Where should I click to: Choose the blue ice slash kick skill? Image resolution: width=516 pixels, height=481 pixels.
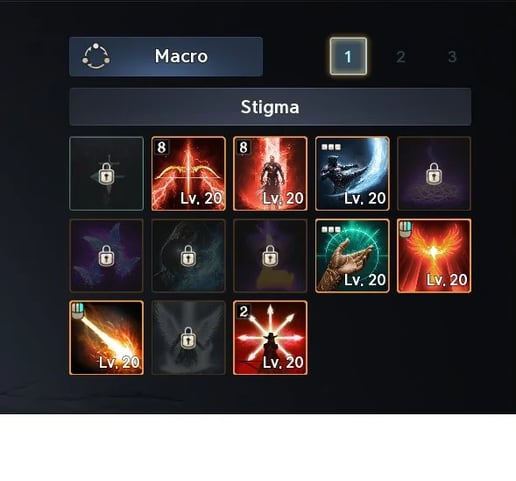(352, 173)
